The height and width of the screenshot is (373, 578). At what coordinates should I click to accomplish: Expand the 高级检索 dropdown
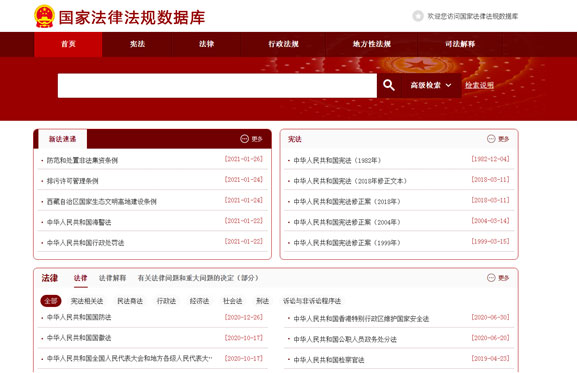pyautogui.click(x=431, y=85)
